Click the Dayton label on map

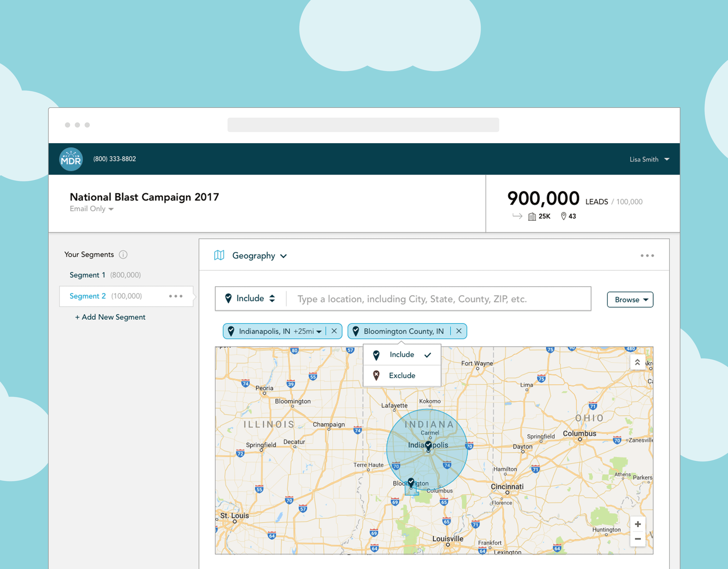pyautogui.click(x=522, y=446)
